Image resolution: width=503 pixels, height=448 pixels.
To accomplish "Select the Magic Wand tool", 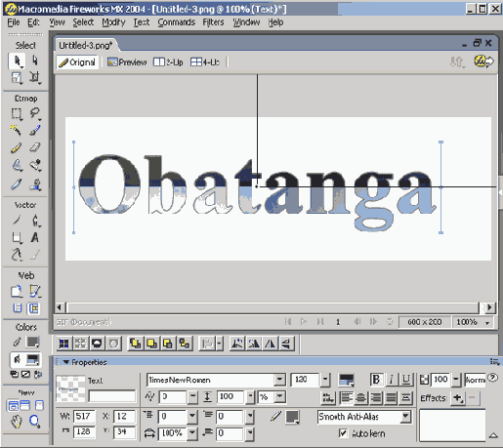I will click(16, 130).
